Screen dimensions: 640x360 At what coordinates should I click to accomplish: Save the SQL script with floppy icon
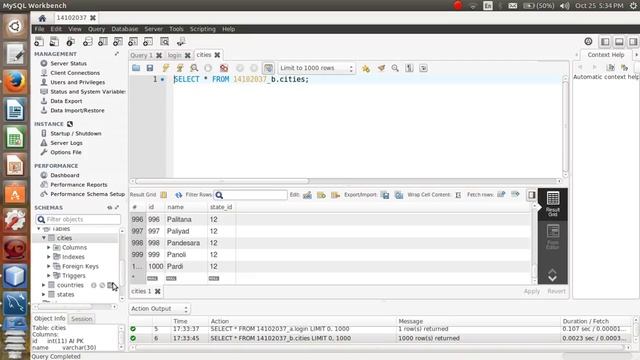point(150,68)
